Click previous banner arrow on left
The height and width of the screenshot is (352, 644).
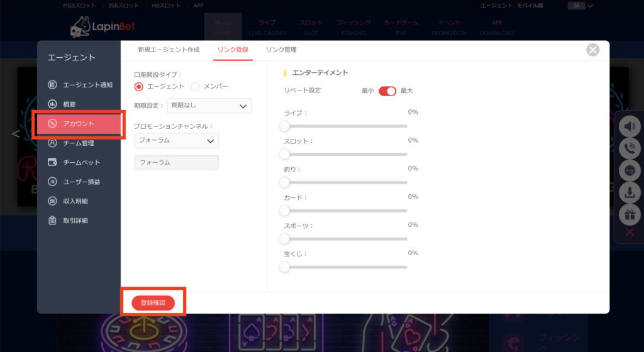pyautogui.click(x=16, y=133)
